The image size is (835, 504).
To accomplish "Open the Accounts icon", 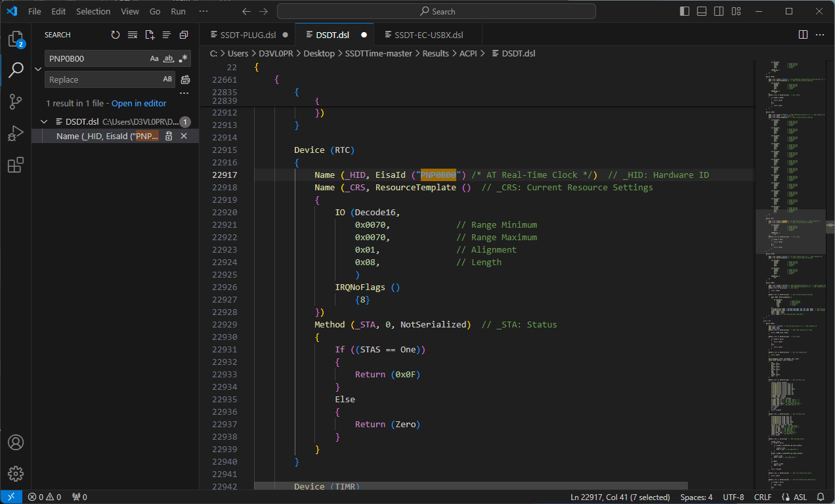I will (16, 442).
